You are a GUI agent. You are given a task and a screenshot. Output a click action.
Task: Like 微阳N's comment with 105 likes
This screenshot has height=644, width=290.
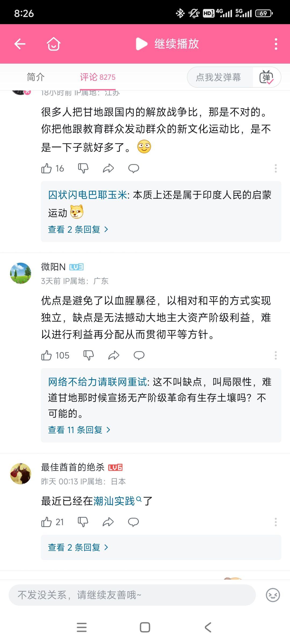(x=46, y=355)
